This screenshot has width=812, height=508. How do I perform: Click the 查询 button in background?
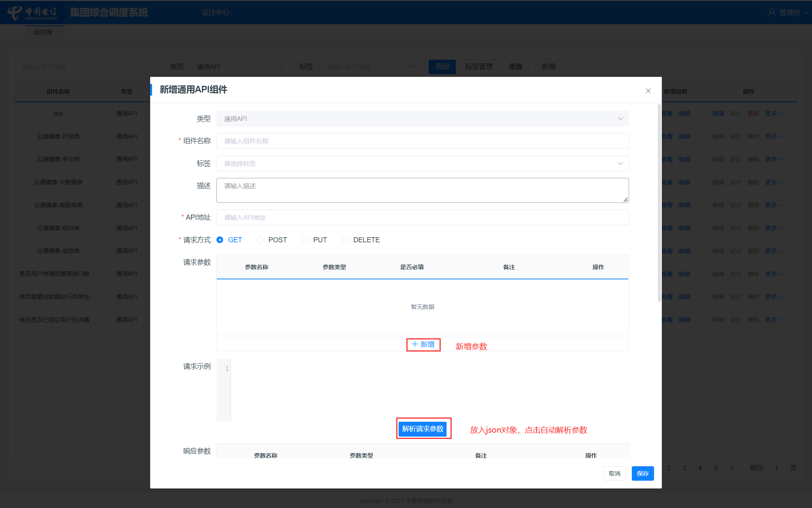(442, 67)
